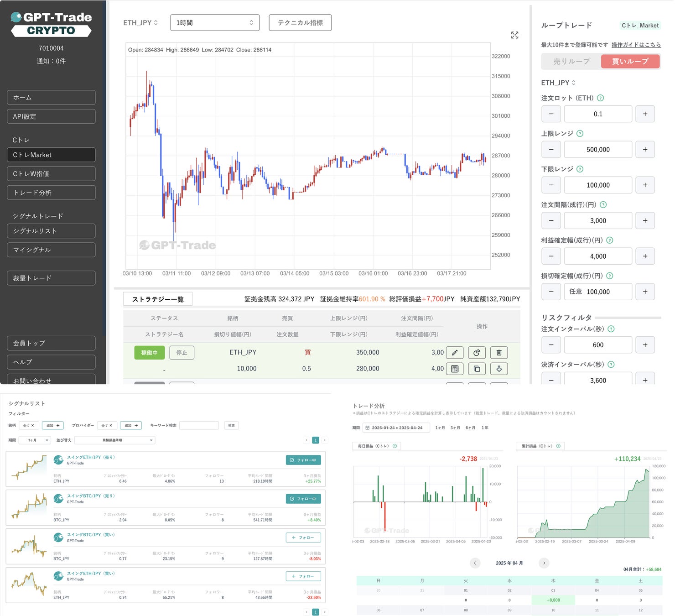Click the copy icon in the strategy row

coord(477,369)
